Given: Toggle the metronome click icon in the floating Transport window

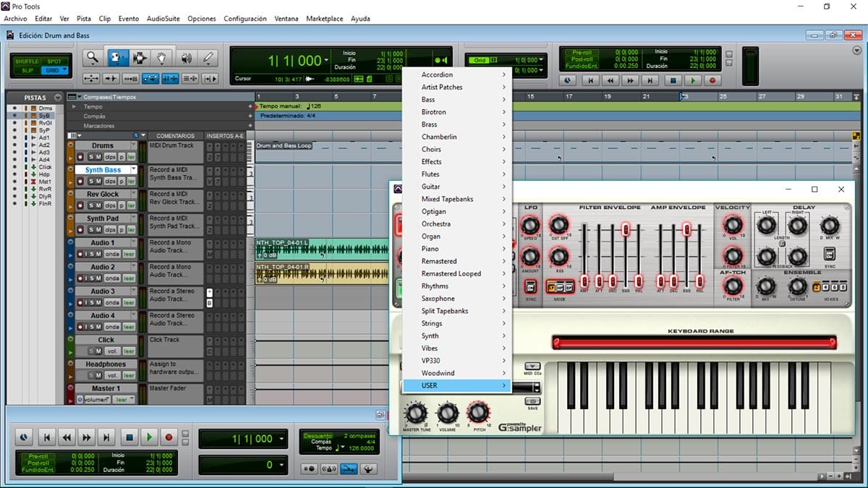Looking at the screenshot, I should pyautogui.click(x=329, y=468).
